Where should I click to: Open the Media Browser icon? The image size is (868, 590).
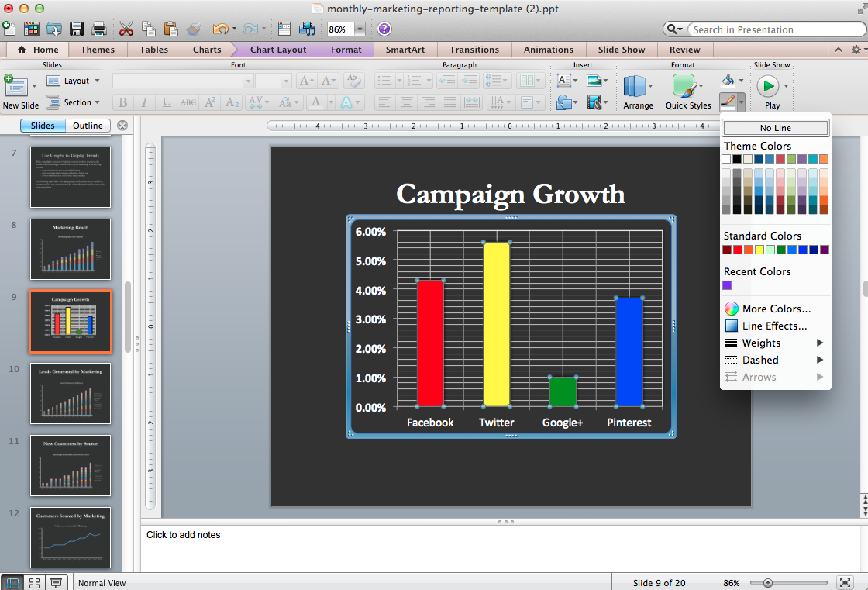[x=307, y=29]
